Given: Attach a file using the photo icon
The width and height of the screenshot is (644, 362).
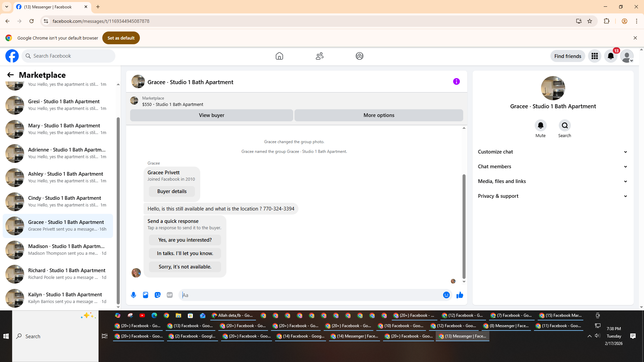Looking at the screenshot, I should point(146,295).
